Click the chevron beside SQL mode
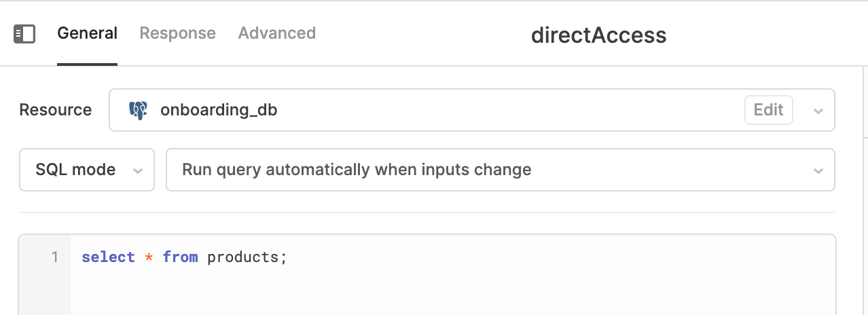Screen dimensions: 868x315 pos(138,171)
